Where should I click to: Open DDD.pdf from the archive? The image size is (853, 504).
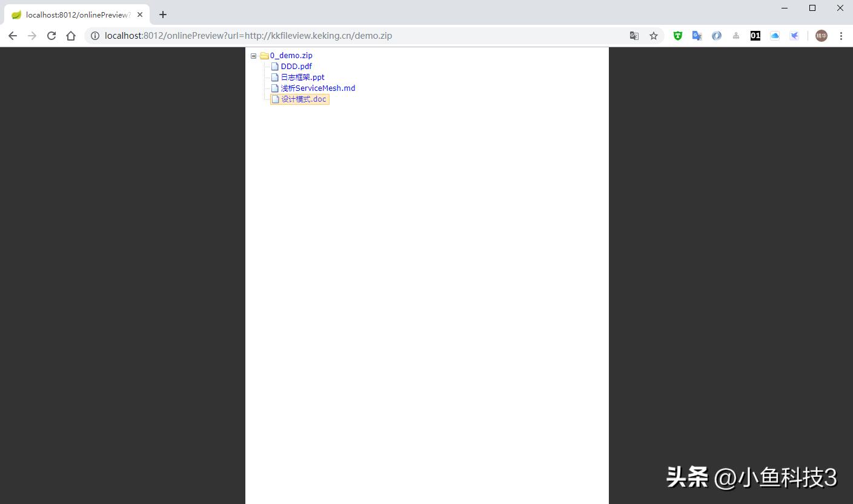point(296,66)
